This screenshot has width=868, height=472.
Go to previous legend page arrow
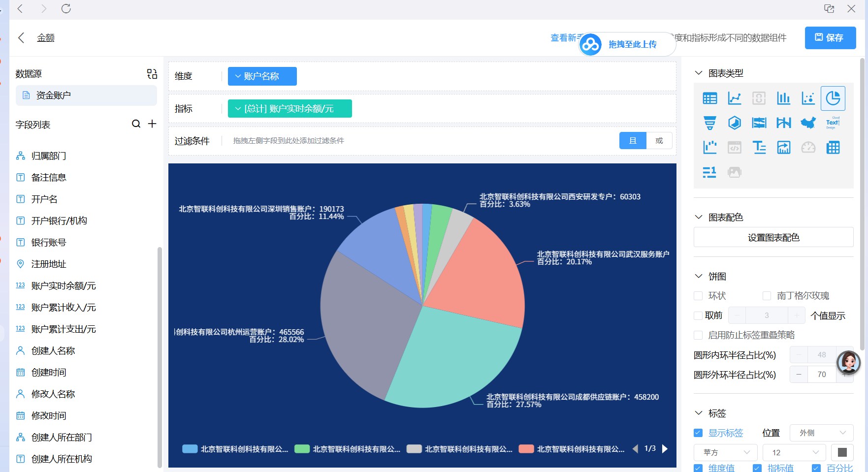coord(635,449)
